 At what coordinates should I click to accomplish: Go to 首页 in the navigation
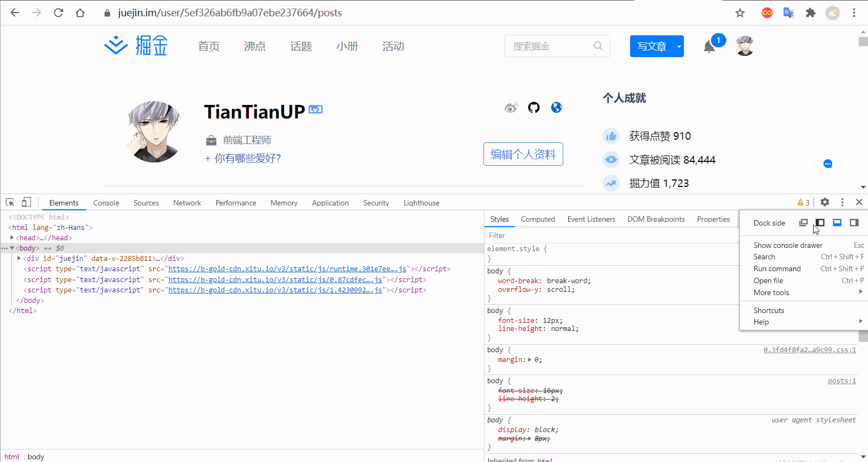tap(209, 46)
